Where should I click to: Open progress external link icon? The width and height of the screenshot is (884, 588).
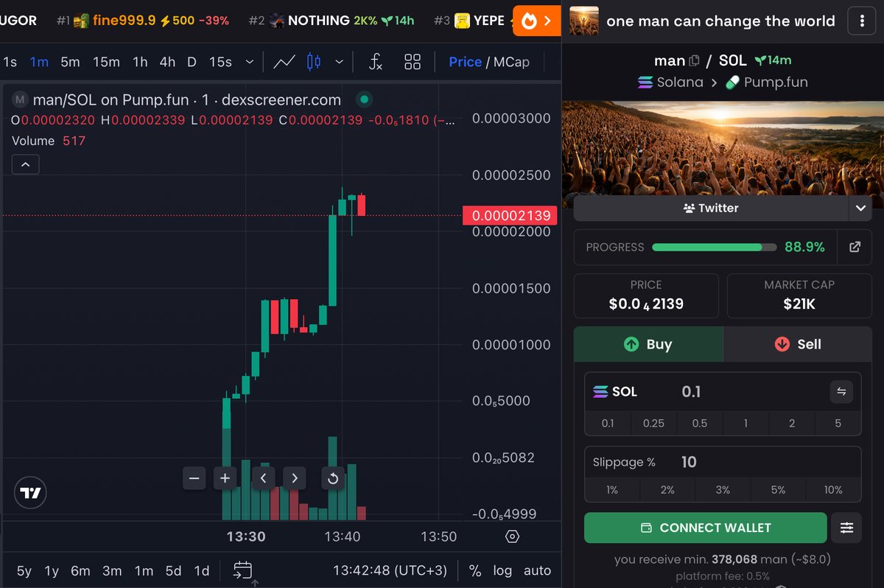click(855, 247)
